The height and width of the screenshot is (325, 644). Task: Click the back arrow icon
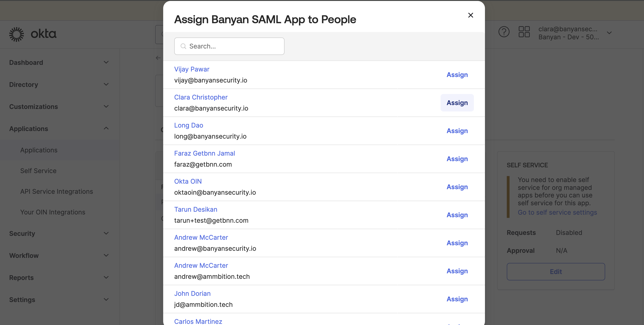(158, 58)
